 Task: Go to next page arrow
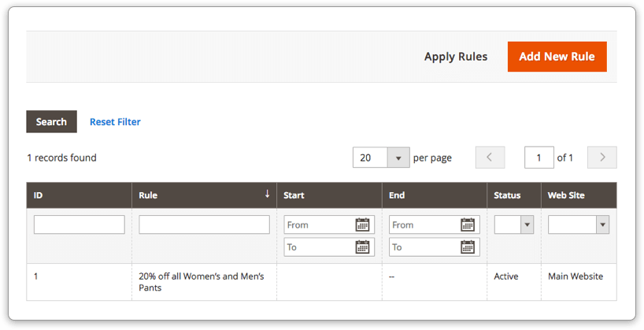602,158
